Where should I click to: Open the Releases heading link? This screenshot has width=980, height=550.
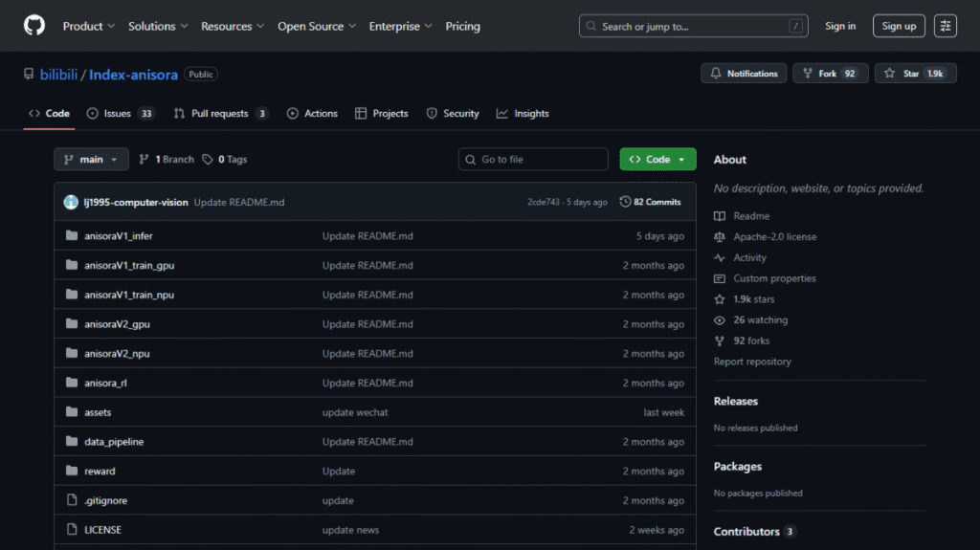point(736,401)
